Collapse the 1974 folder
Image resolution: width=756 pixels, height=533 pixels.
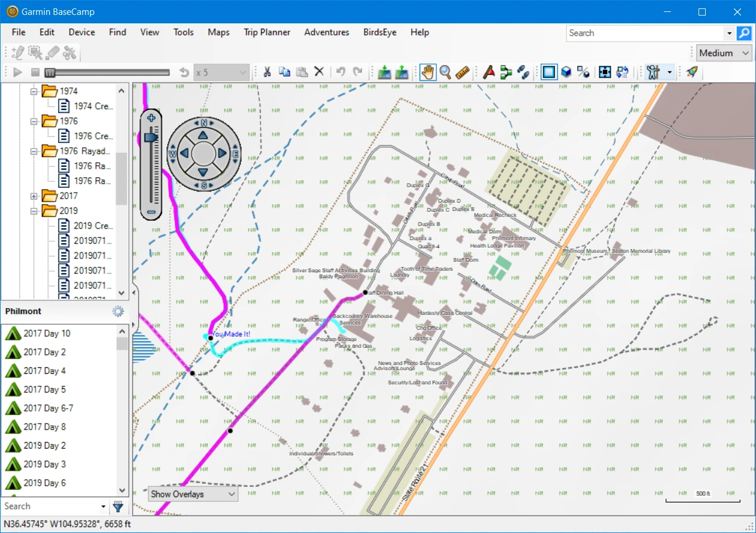(34, 91)
